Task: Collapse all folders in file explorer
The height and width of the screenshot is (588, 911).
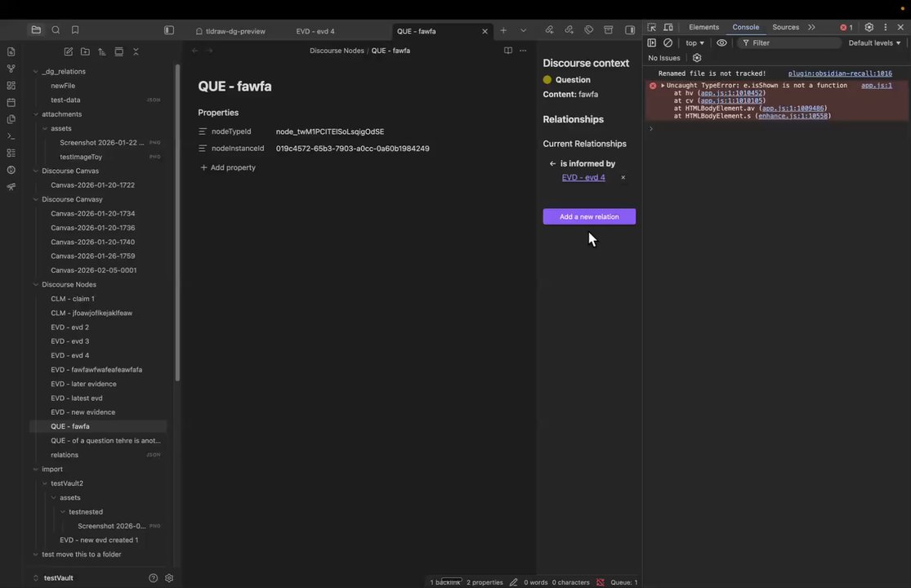Action: [x=136, y=51]
